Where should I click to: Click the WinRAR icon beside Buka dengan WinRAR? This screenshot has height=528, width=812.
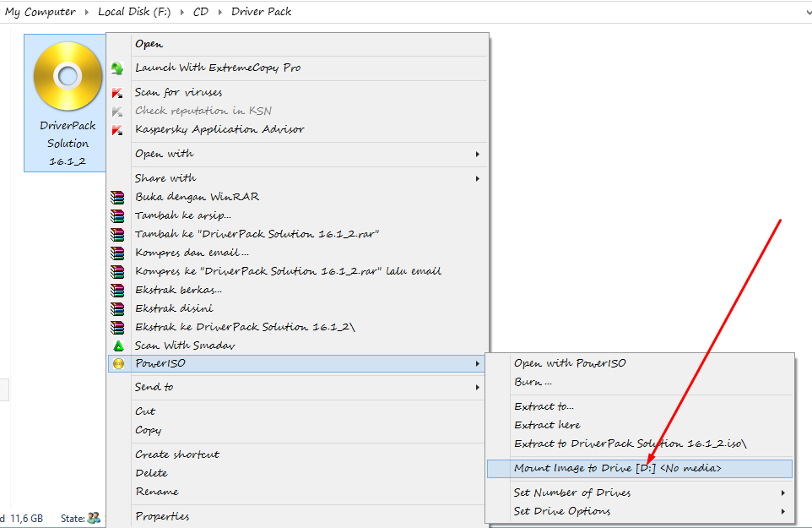click(117, 198)
